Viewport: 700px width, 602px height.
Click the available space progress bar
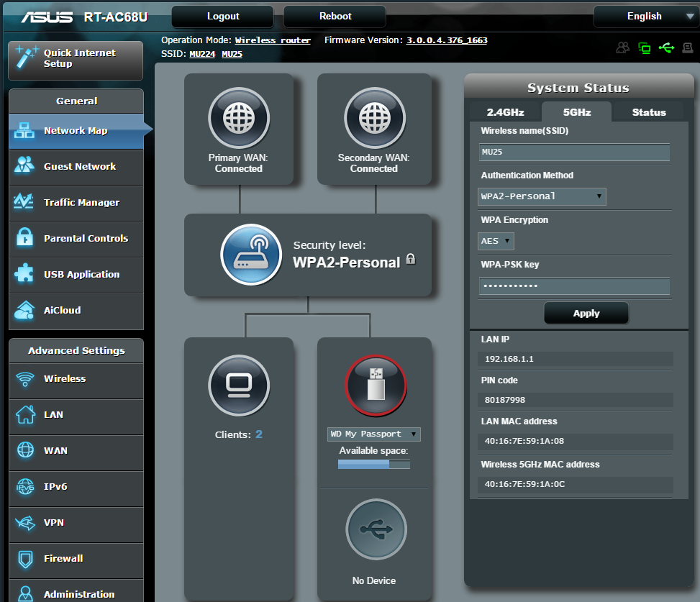pos(373,464)
